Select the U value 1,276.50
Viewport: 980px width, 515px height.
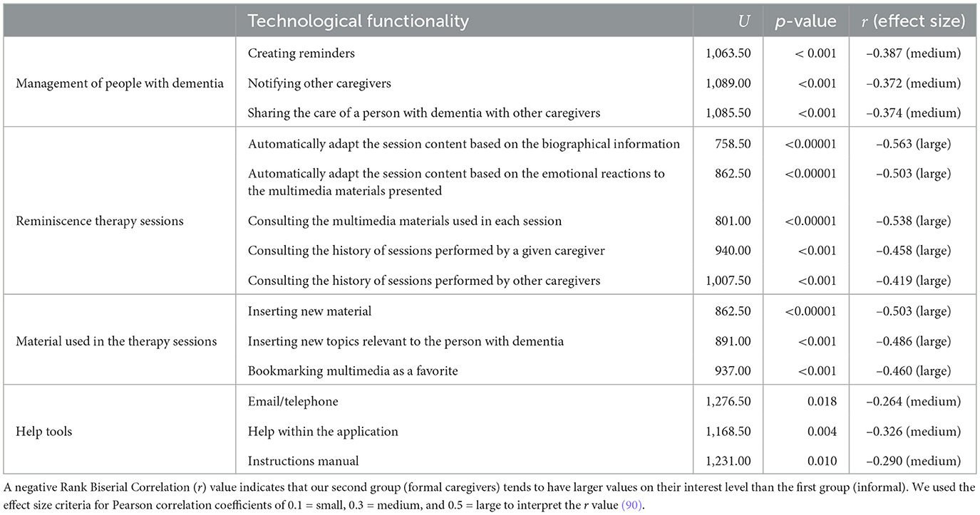(727, 402)
